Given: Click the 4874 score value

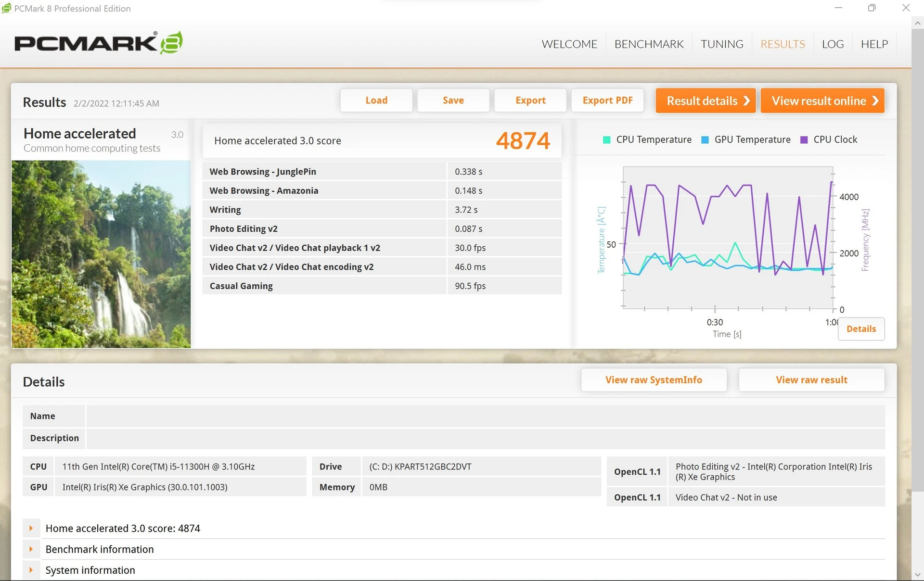Looking at the screenshot, I should coord(523,141).
